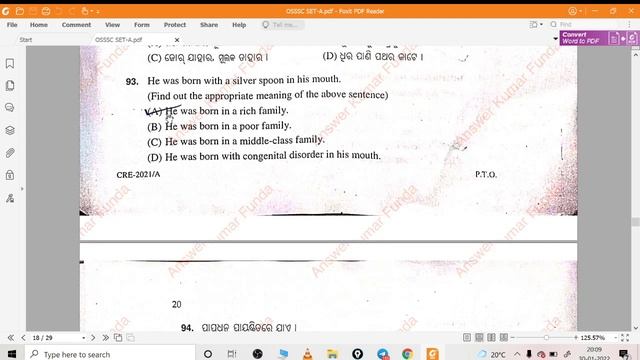The width and height of the screenshot is (640, 360).
Task: Click the Hand tool icon in title bar
Action: pyautogui.click(x=85, y=11)
